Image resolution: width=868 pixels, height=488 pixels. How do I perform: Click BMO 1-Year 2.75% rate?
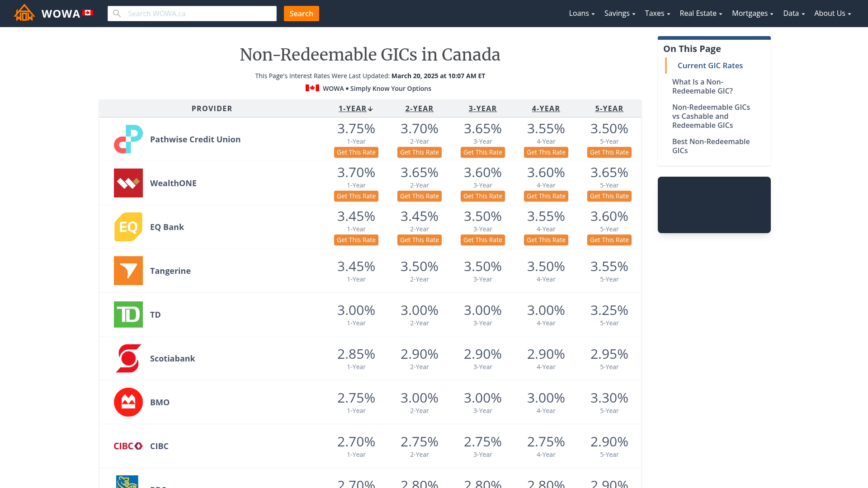[x=356, y=398]
